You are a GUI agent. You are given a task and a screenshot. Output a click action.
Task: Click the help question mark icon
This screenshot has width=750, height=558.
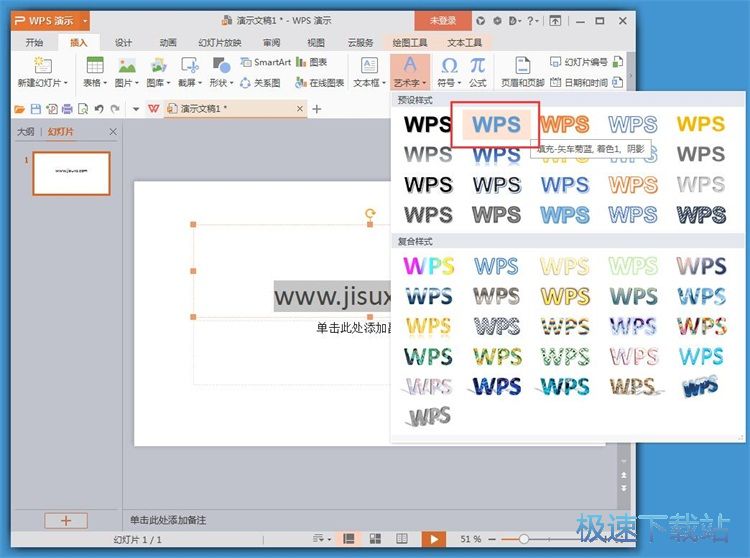point(530,21)
